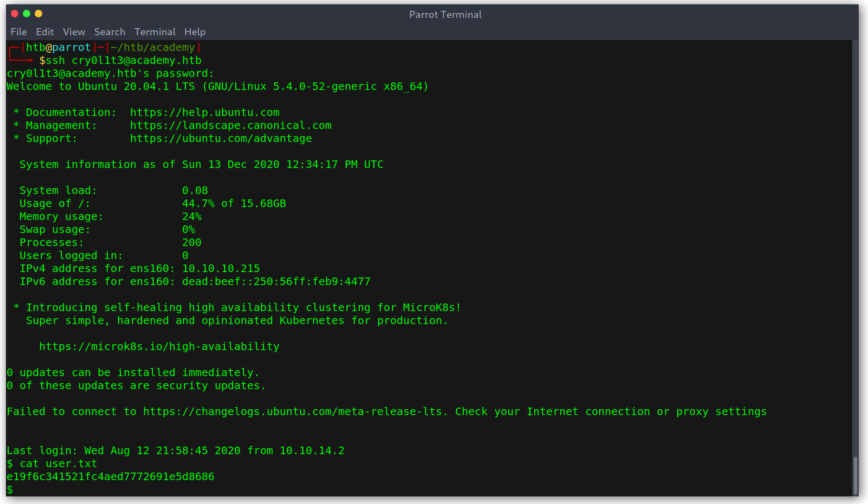
Task: Click the empty shell prompt at bottom
Action: tap(10, 490)
